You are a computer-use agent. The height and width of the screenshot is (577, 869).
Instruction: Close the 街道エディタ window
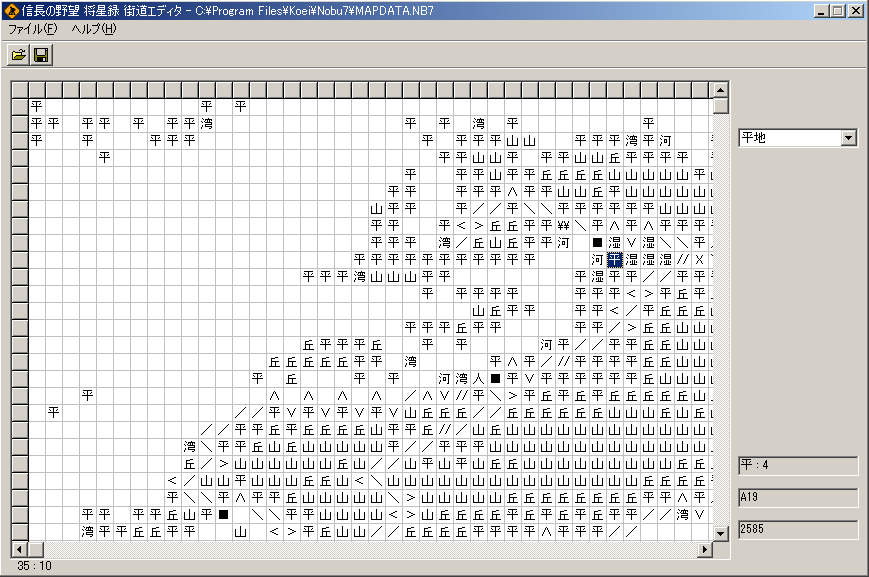point(856,11)
